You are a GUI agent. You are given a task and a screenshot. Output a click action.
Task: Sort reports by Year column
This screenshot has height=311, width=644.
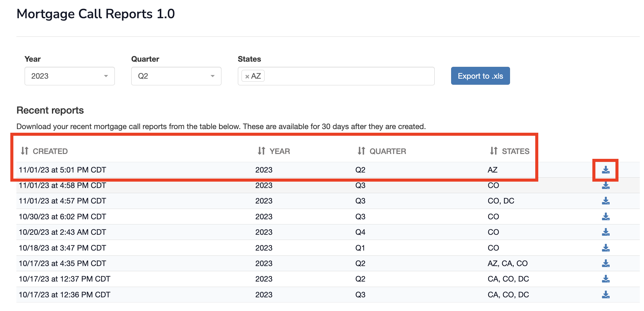click(x=274, y=151)
